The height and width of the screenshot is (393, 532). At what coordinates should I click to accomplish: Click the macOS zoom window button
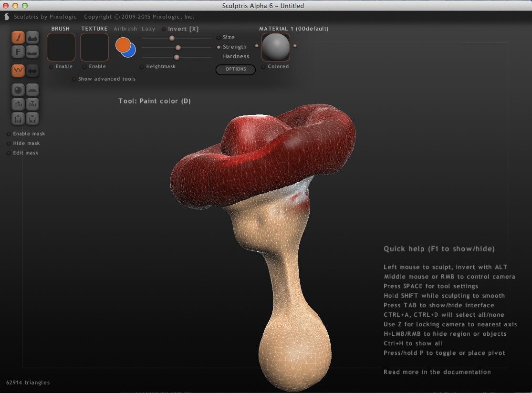pos(25,5)
